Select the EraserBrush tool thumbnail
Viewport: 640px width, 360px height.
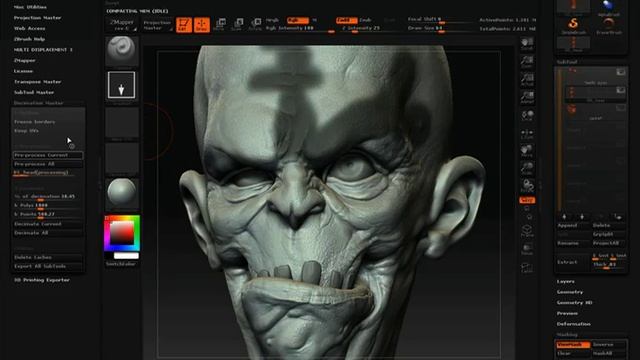pyautogui.click(x=609, y=26)
